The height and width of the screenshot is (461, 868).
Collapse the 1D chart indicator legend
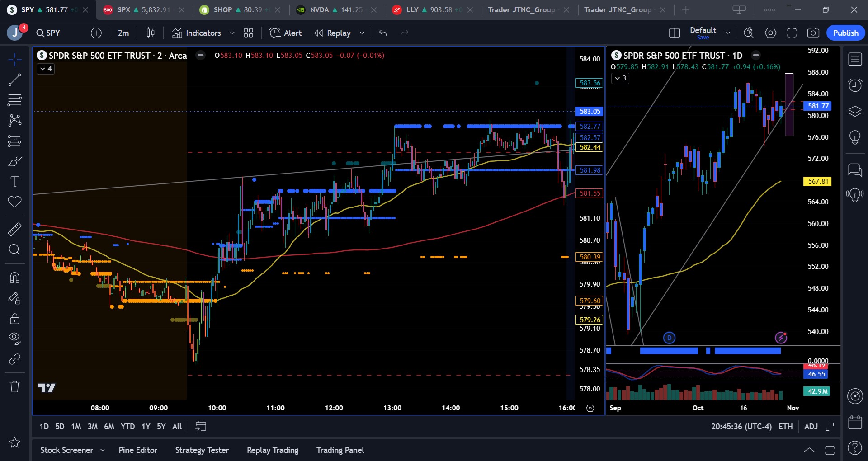click(x=620, y=78)
